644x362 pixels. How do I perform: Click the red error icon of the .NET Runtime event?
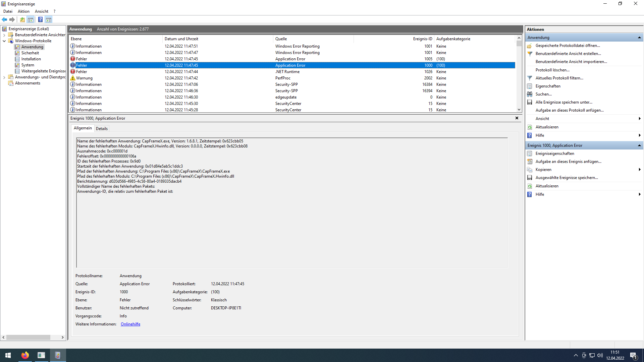pos(73,72)
